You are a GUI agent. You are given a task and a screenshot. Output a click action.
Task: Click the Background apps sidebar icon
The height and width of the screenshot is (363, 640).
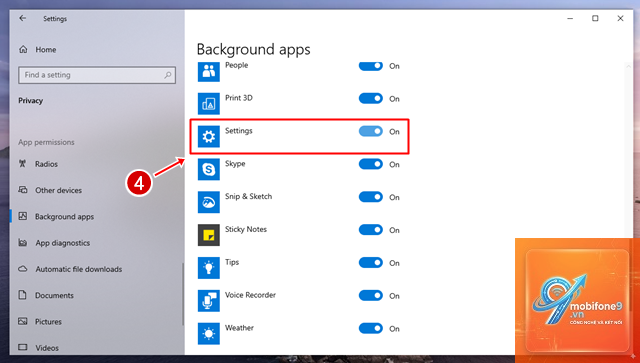coord(23,216)
